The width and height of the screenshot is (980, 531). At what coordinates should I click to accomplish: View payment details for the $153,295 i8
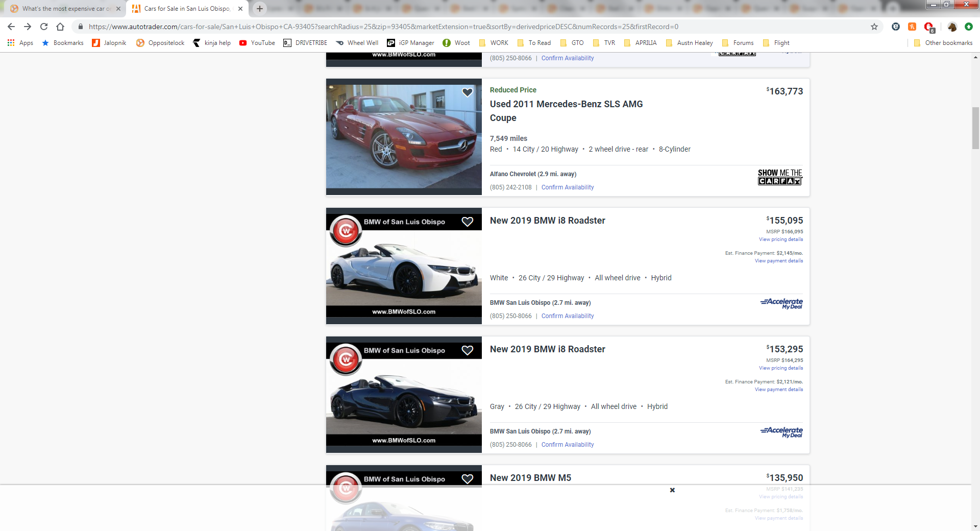point(779,390)
